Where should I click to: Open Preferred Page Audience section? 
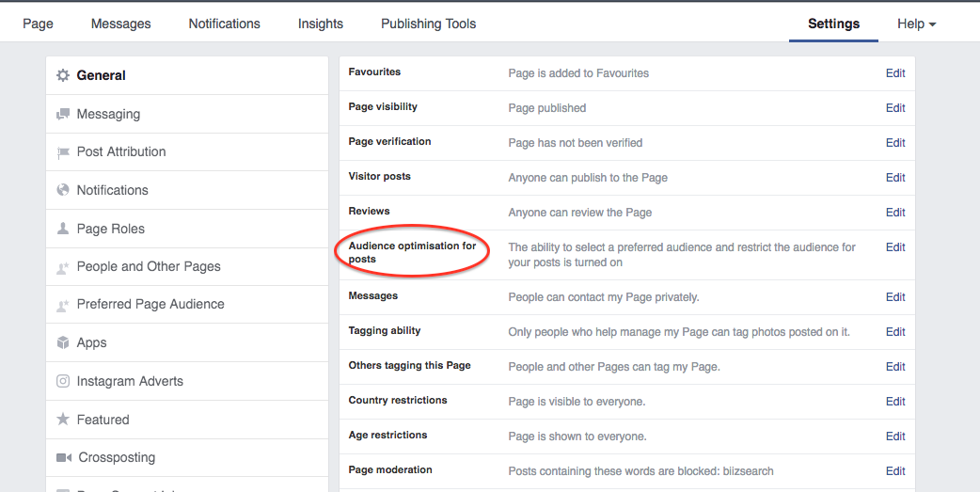pyautogui.click(x=187, y=305)
